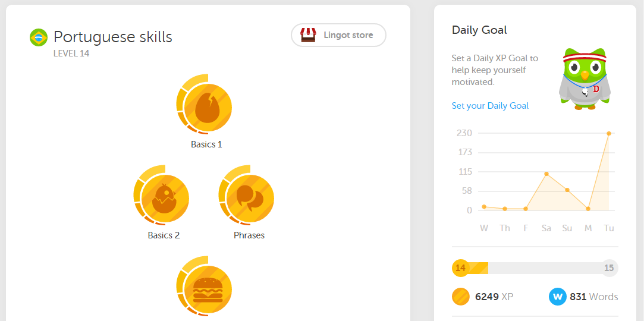Image resolution: width=644 pixels, height=321 pixels.
Task: Open the Lingot store button
Action: [x=339, y=35]
